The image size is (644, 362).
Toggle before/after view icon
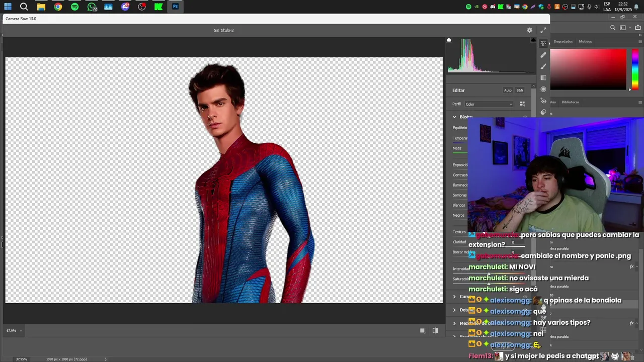(x=435, y=331)
